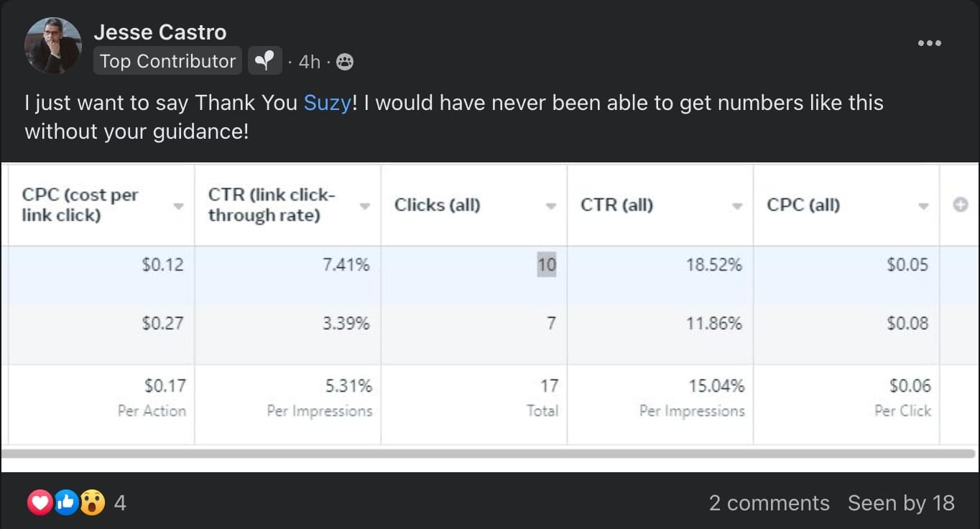Image resolution: width=980 pixels, height=529 pixels.
Task: Expand the CPC (all) column dropdown arrow
Action: pos(923,206)
